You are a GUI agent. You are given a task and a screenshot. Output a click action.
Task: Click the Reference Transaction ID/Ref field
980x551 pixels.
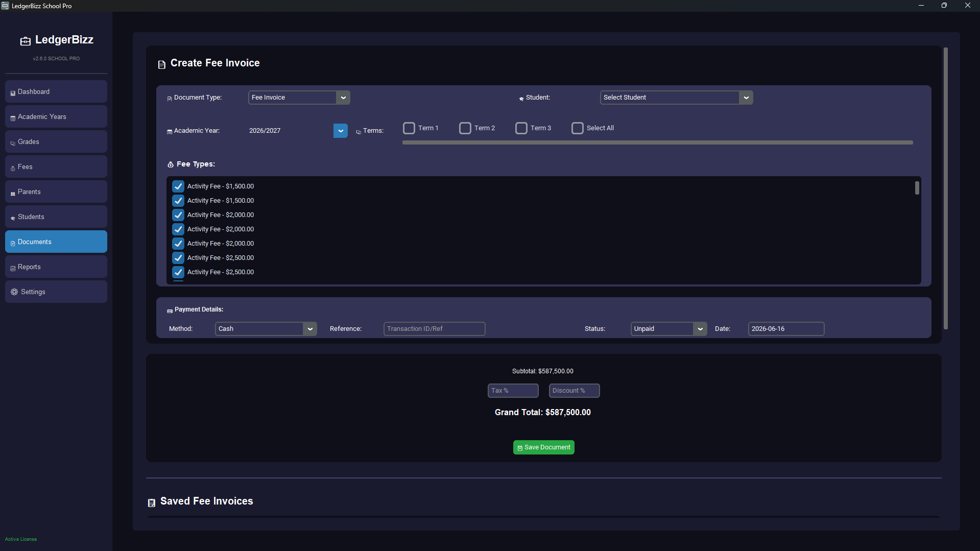click(434, 329)
